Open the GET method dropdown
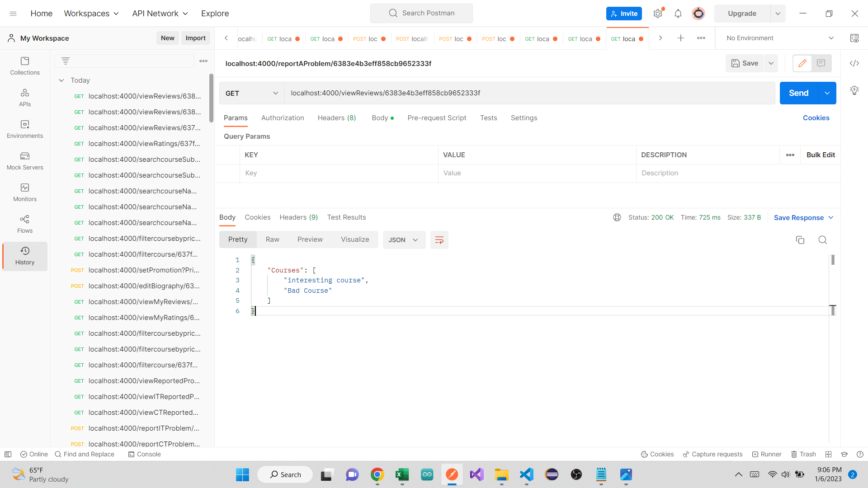 pos(252,93)
